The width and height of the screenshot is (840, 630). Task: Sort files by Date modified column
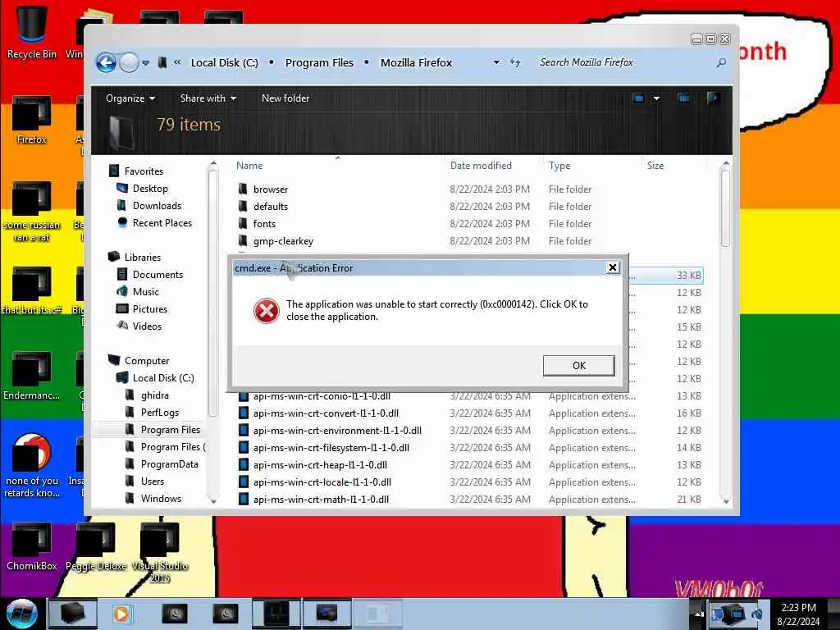click(x=481, y=166)
